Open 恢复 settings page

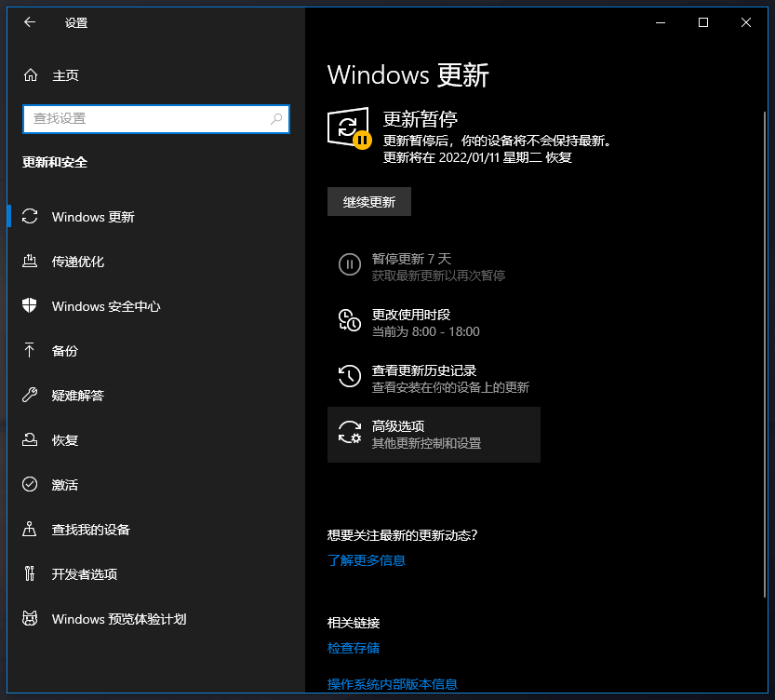point(155,440)
